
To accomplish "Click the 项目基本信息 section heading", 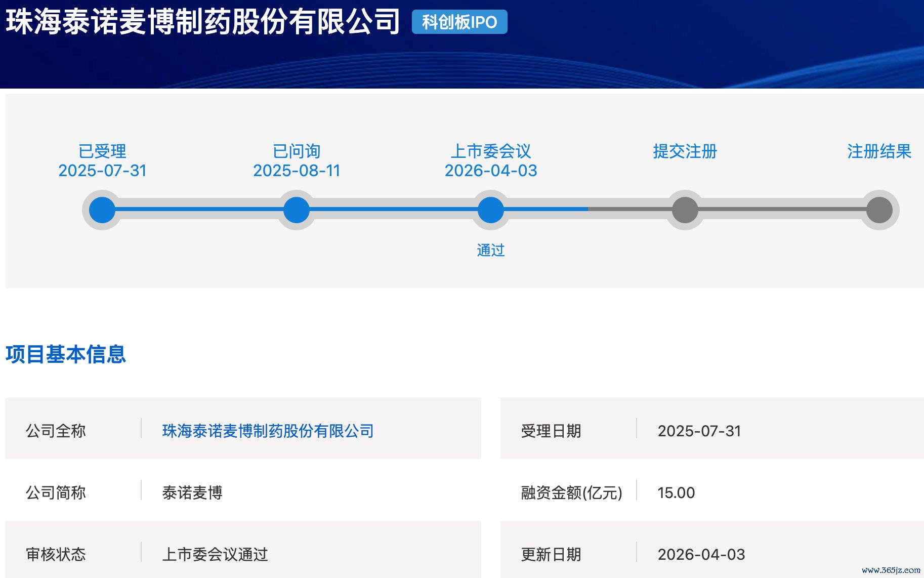I will (66, 354).
